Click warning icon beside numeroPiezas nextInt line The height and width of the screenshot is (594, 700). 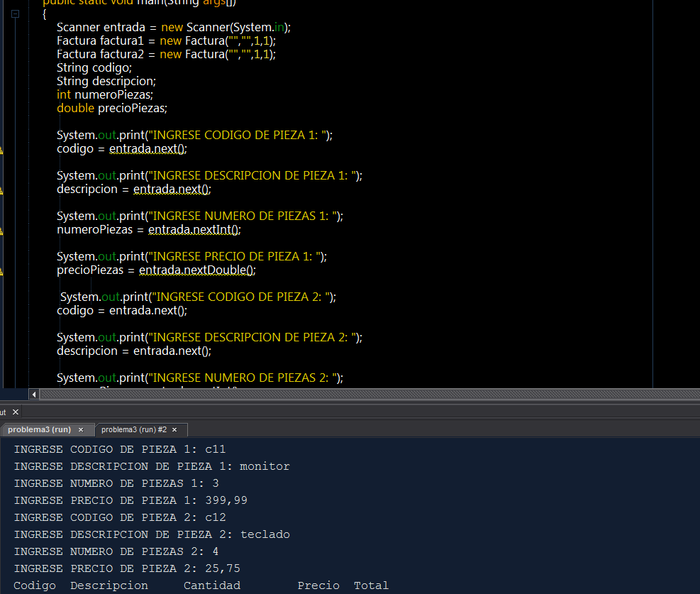(x=1, y=231)
